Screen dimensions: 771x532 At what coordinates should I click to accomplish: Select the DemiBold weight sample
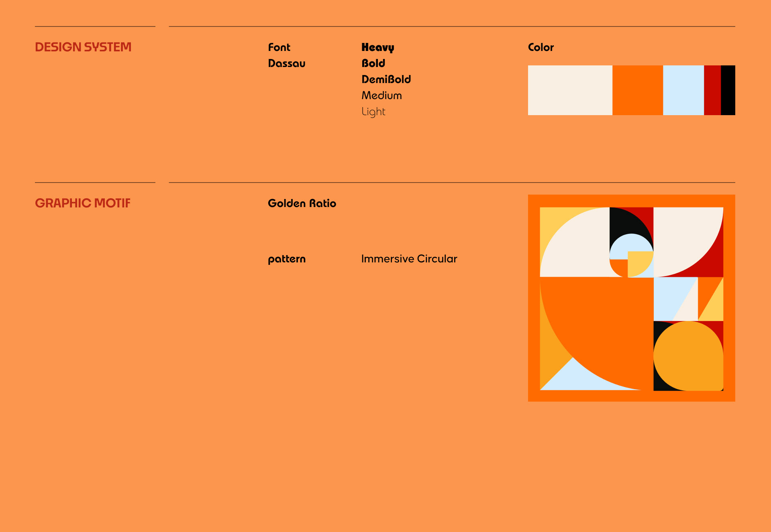(x=386, y=79)
